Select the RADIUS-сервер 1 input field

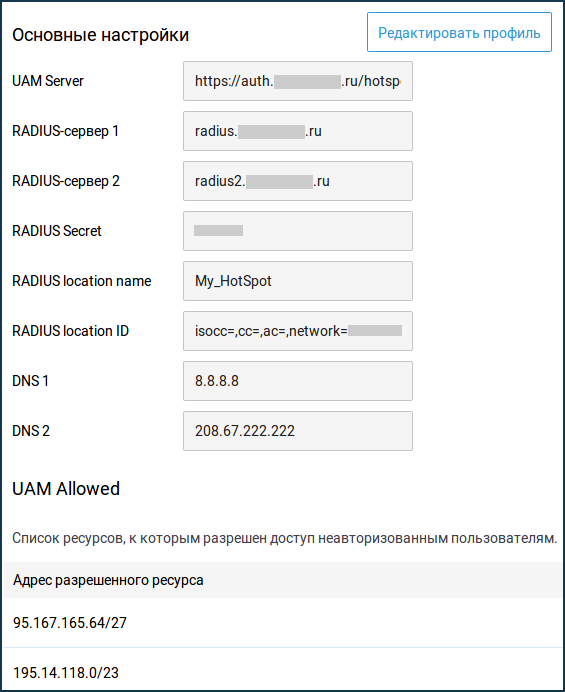click(298, 131)
